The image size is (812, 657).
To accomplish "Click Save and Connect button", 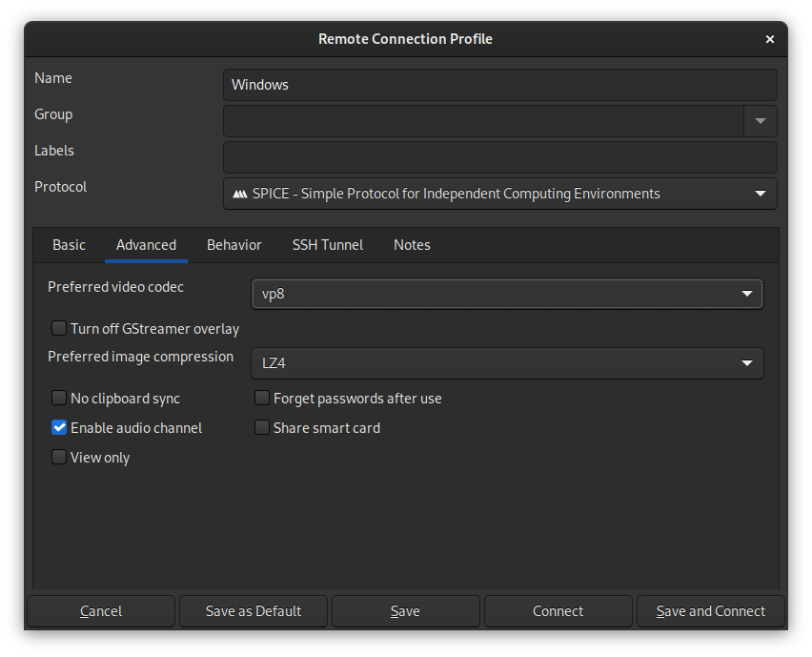I will click(x=711, y=611).
